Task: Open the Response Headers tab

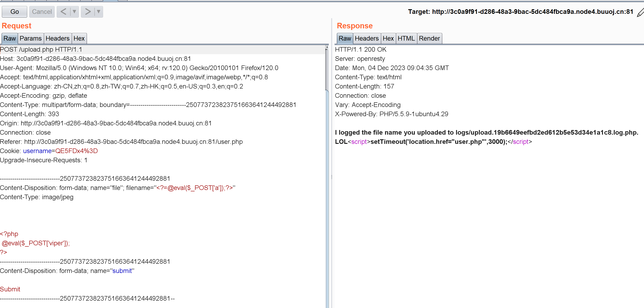Action: click(367, 38)
